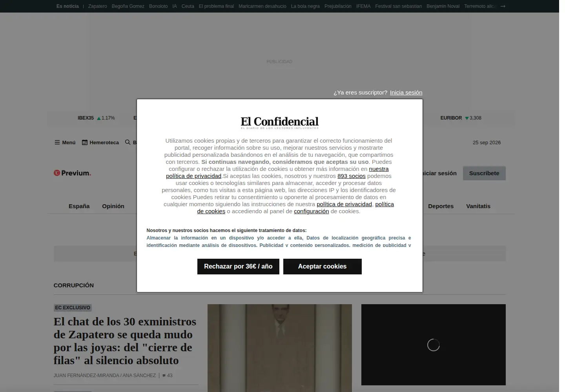Screen dimensions: 565x392
Task: Open IA trending topic
Action: [x=175, y=6]
